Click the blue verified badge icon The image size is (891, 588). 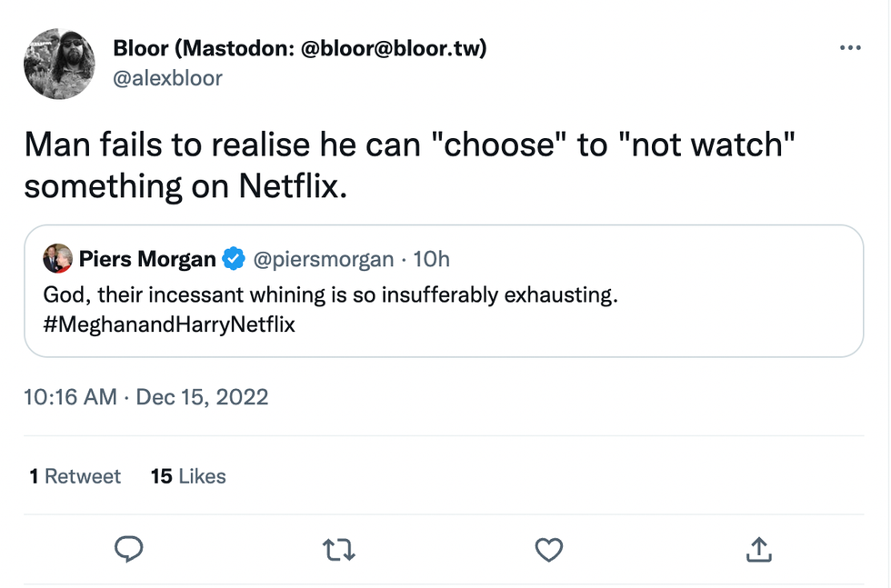pyautogui.click(x=234, y=260)
